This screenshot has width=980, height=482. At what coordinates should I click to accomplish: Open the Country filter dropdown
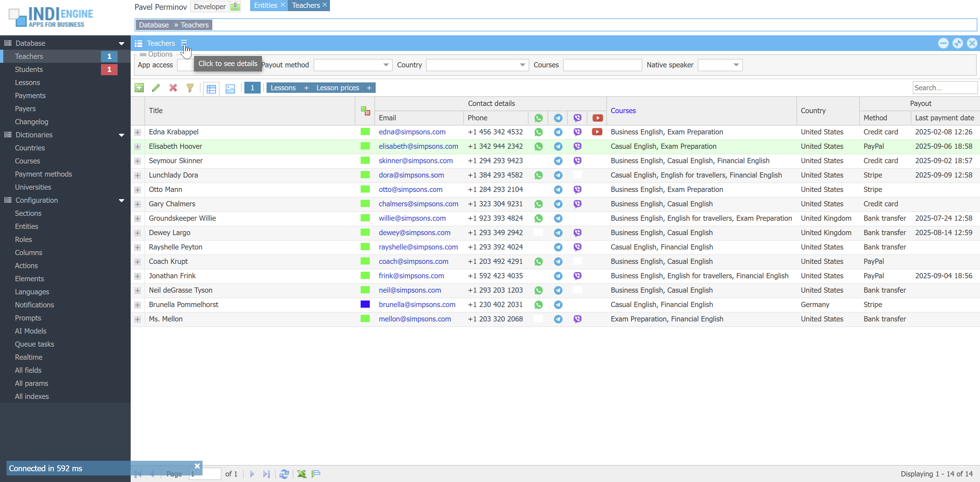pyautogui.click(x=522, y=65)
